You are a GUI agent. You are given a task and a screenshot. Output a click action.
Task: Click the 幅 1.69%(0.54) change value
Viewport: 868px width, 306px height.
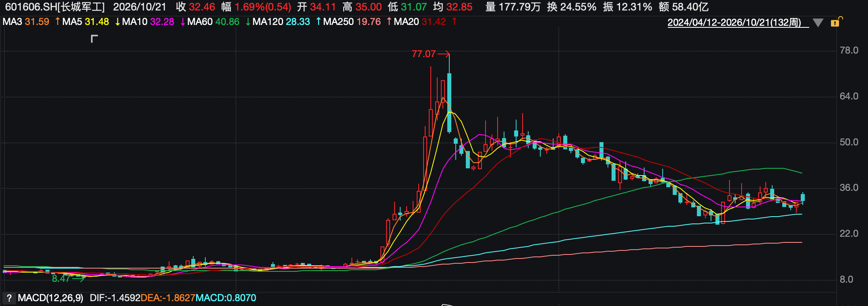pyautogui.click(x=256, y=7)
